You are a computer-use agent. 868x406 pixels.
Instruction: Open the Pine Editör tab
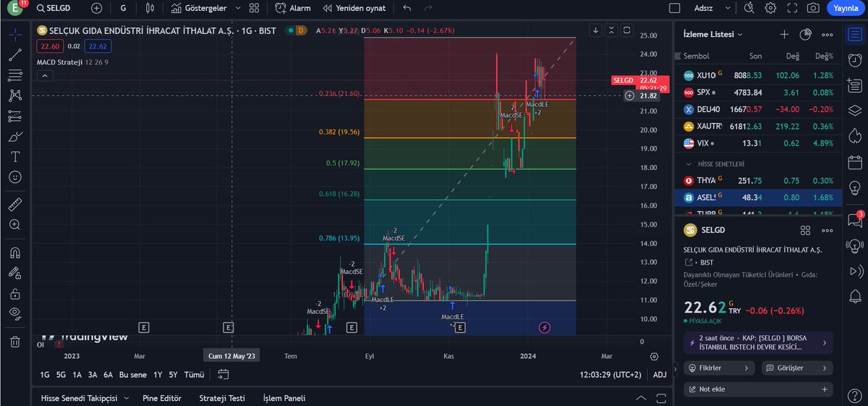coord(162,398)
